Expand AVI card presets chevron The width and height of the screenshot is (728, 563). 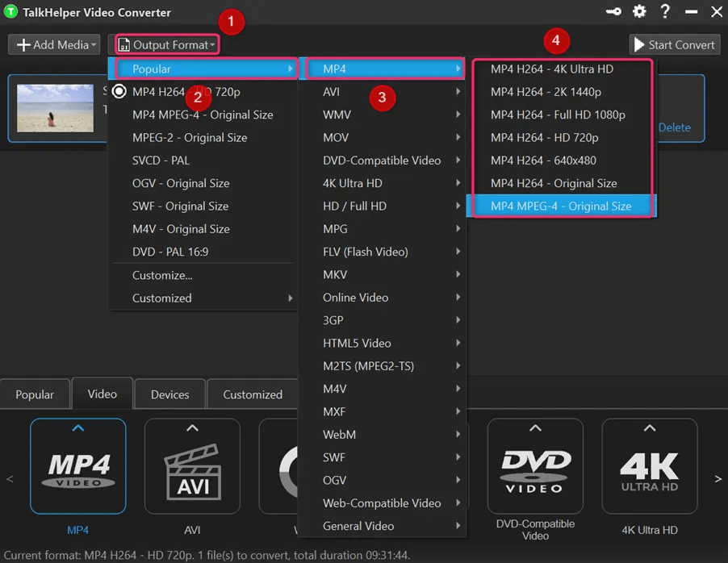pyautogui.click(x=192, y=428)
